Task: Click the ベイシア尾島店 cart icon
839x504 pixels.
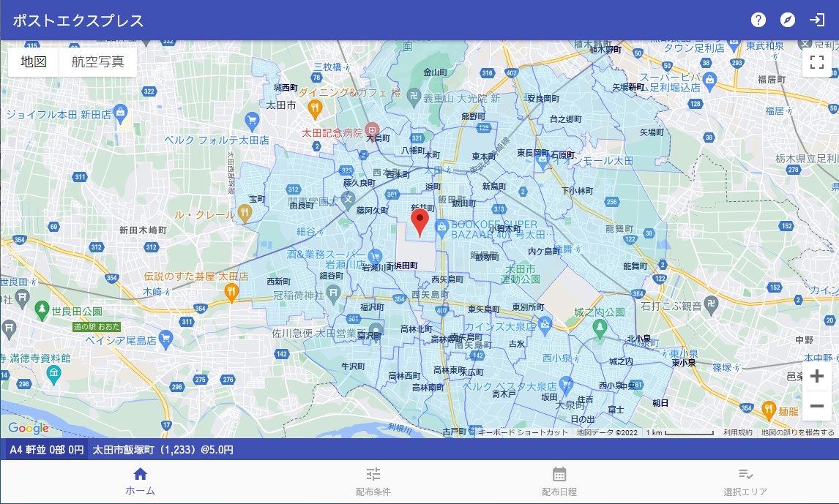Action: [166, 339]
